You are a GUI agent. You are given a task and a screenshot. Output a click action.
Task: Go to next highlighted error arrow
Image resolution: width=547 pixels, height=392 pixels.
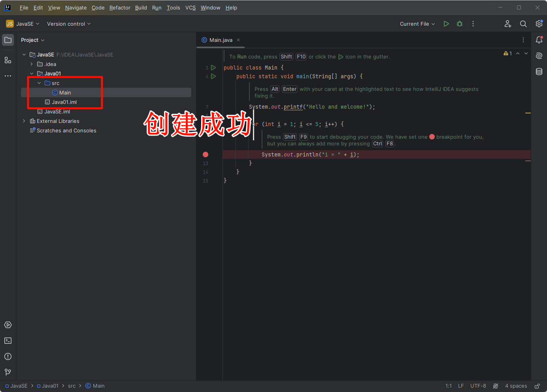[x=526, y=53]
